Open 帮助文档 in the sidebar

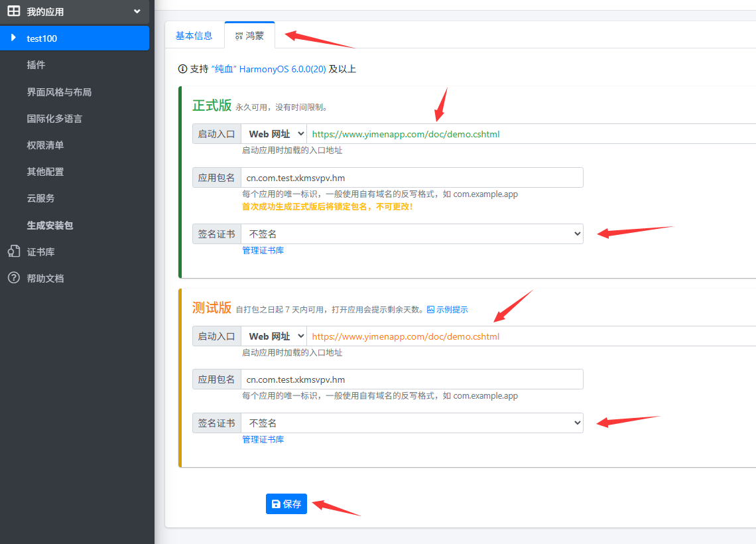pyautogui.click(x=45, y=278)
